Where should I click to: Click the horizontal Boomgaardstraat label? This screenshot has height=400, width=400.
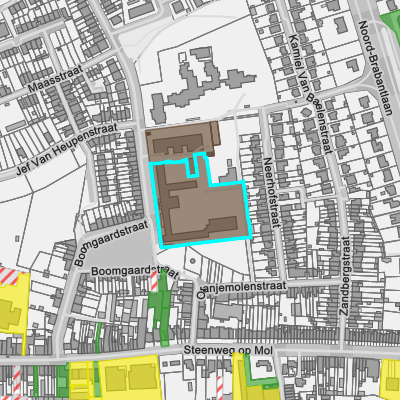[135, 272]
